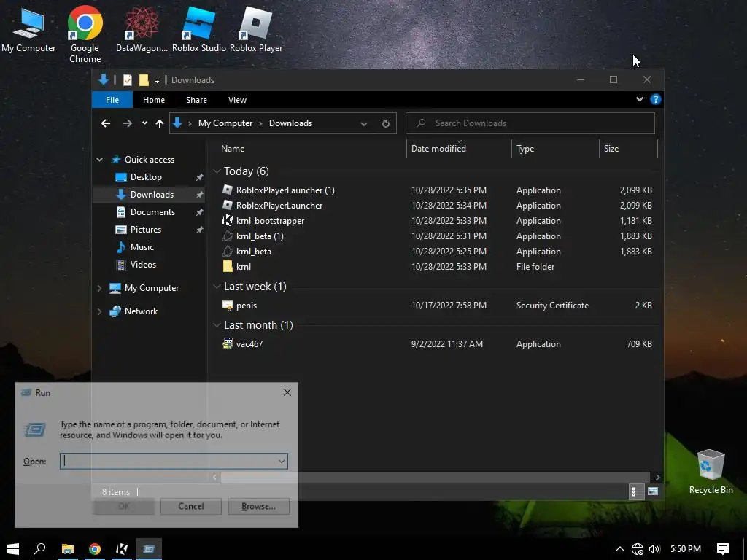Image resolution: width=747 pixels, height=560 pixels.
Task: Click Browse in the Run dialog
Action: tap(259, 506)
